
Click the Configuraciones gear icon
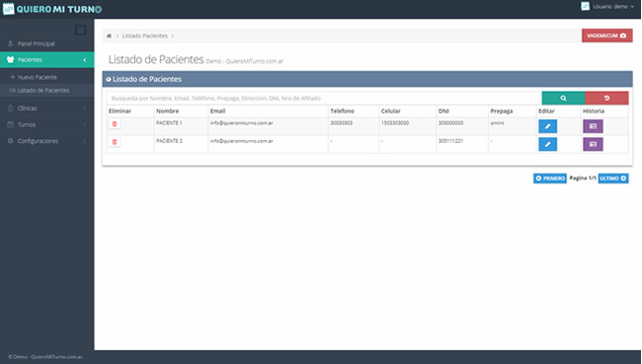10,141
